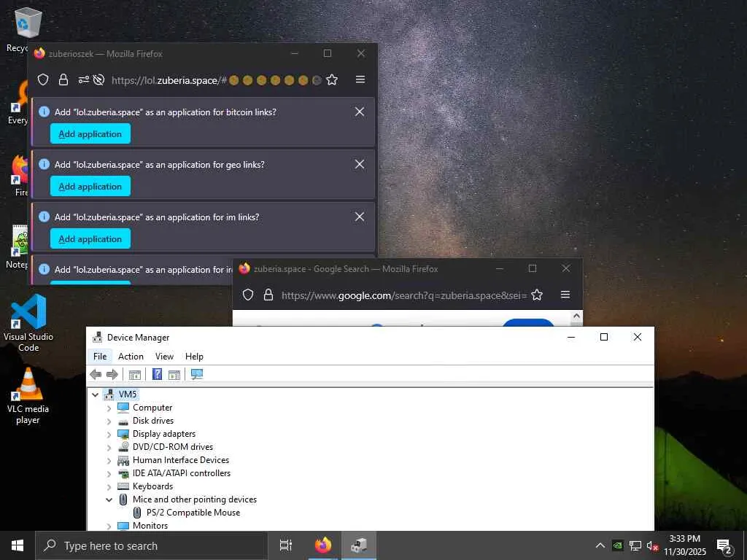The width and height of the screenshot is (747, 560).
Task: Expand the Keyboards category
Action: (109, 486)
